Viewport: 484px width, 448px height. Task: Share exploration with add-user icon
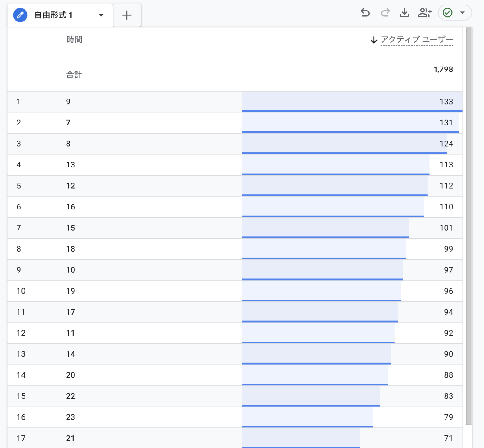[425, 13]
